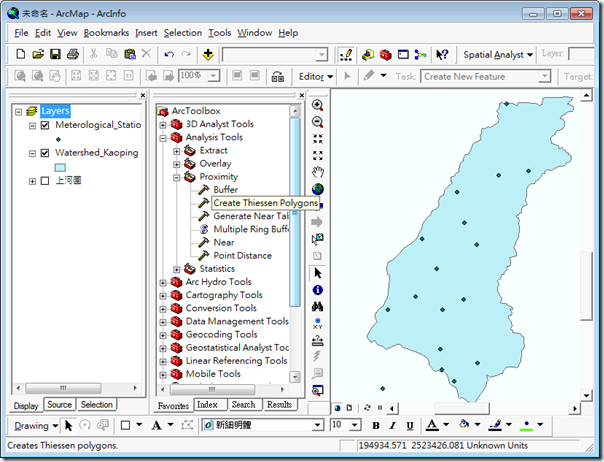Open the ModelBuilder window icon

(420, 55)
